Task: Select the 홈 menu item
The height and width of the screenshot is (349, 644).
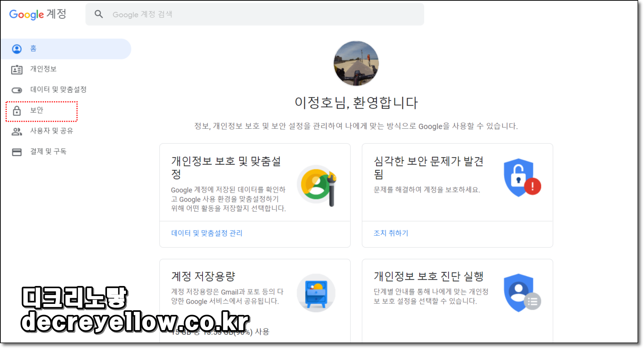Action: (x=66, y=49)
